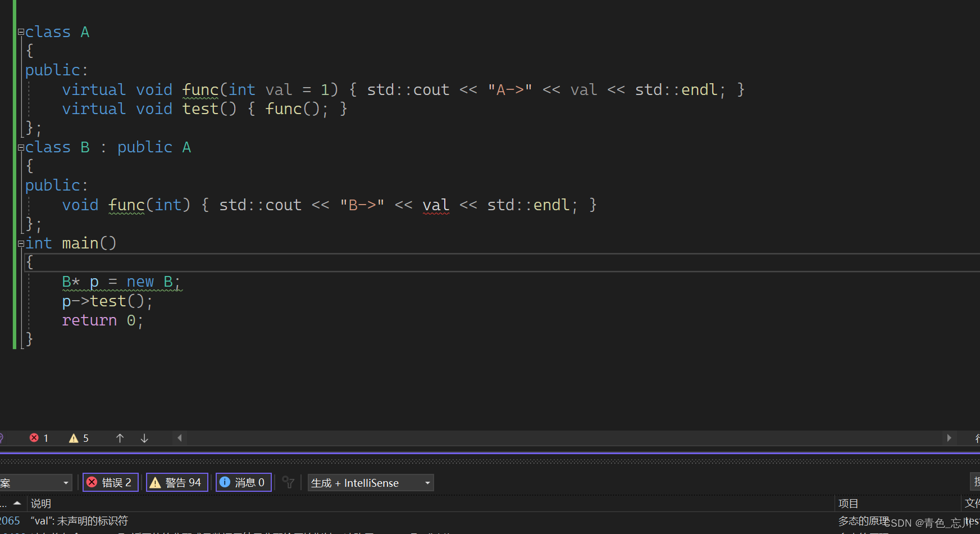980x534 pixels.
Task: Click the underlined func name in class B
Action: pos(126,205)
